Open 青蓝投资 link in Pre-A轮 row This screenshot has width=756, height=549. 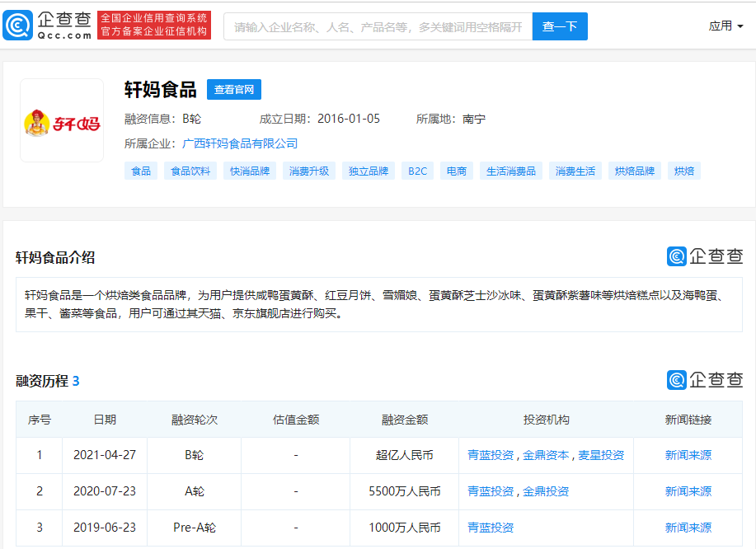click(491, 528)
